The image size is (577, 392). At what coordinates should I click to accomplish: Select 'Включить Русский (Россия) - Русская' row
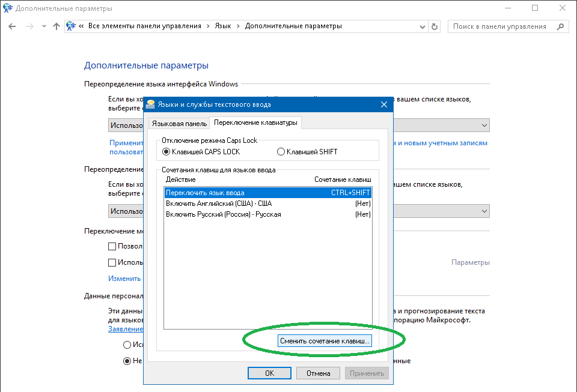pos(268,214)
